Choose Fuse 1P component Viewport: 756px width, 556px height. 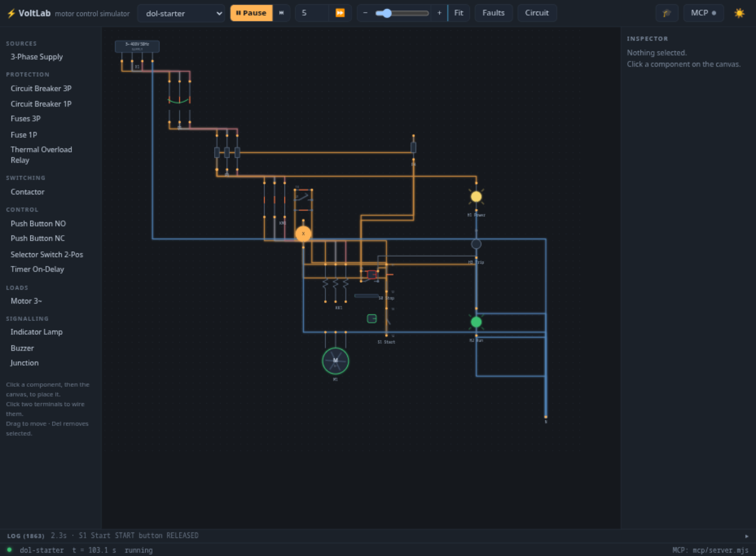click(24, 135)
